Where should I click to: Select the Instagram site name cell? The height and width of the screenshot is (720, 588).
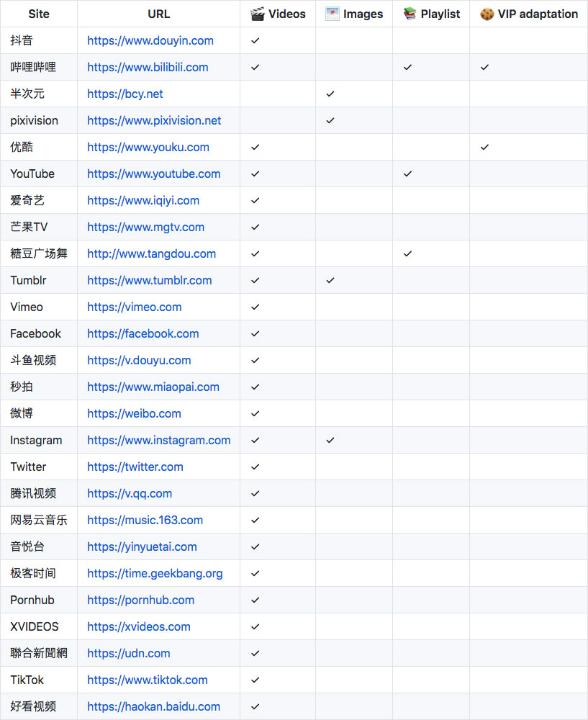click(x=39, y=440)
